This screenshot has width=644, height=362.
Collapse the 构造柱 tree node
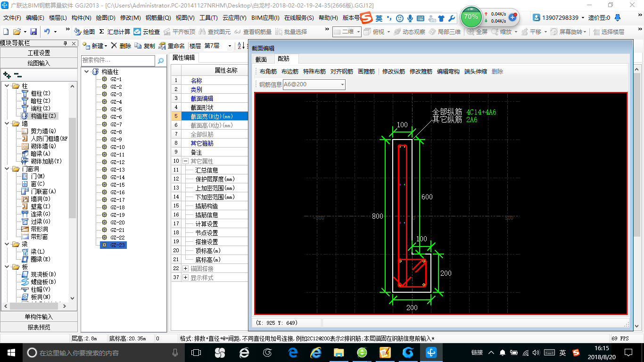pos(87,72)
